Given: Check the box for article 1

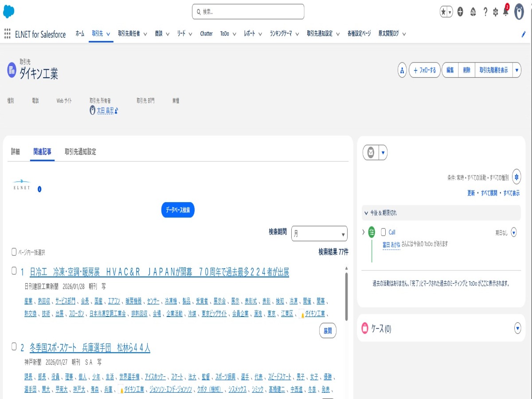Looking at the screenshot, I should (x=14, y=271).
